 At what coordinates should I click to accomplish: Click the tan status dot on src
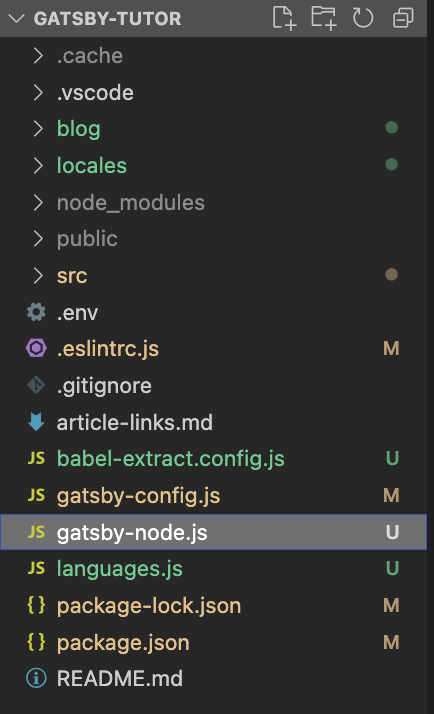tap(392, 275)
